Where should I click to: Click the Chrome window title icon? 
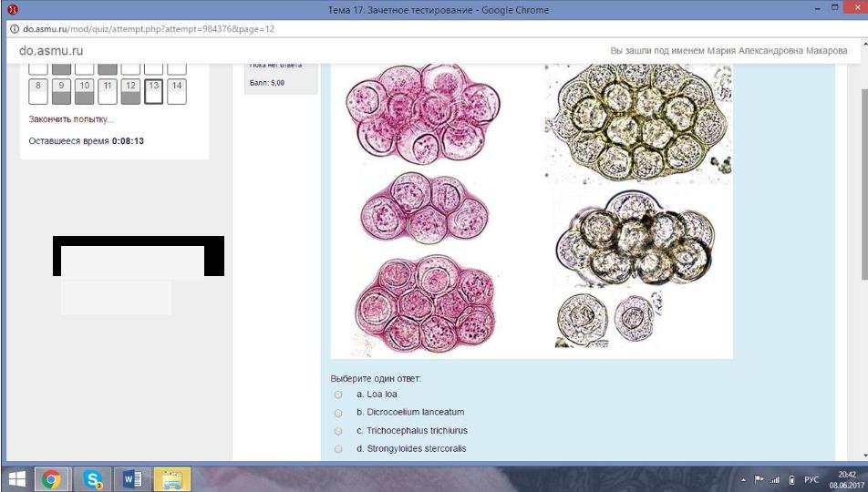coord(12,9)
